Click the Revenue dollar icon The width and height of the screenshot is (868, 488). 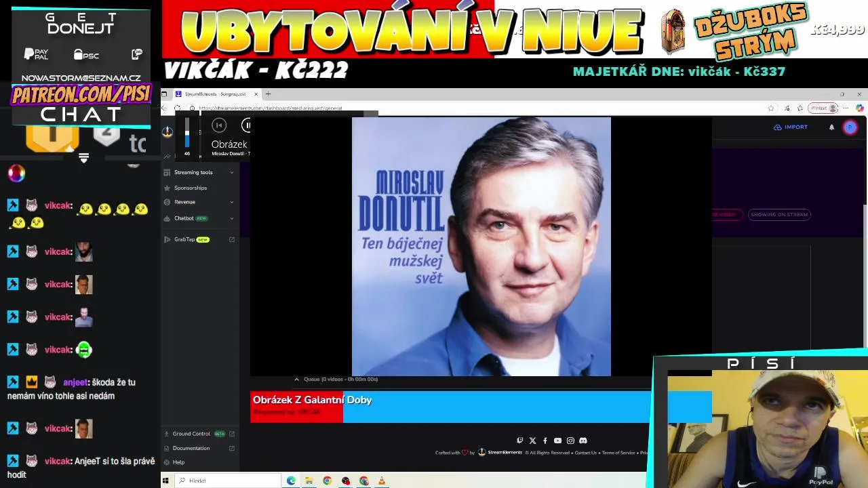pyautogui.click(x=167, y=202)
